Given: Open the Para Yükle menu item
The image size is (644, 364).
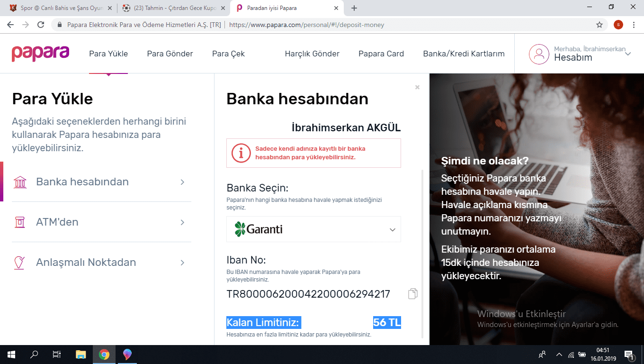Looking at the screenshot, I should (108, 54).
